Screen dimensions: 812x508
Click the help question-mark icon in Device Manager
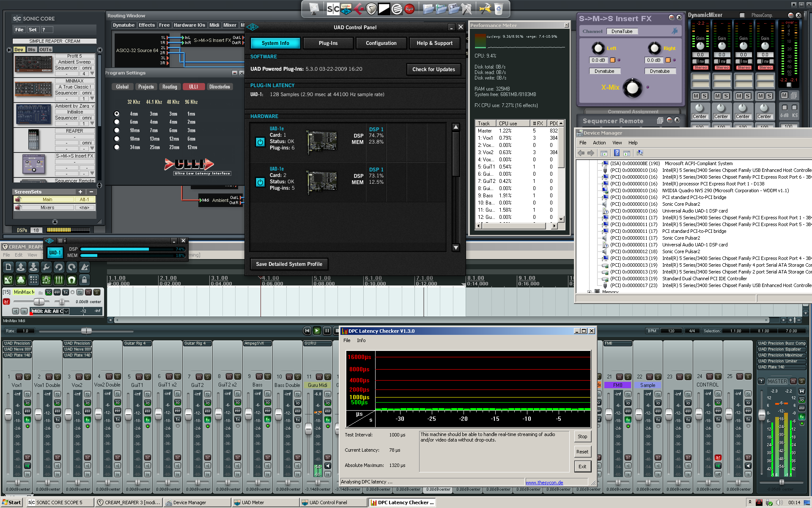pyautogui.click(x=617, y=153)
